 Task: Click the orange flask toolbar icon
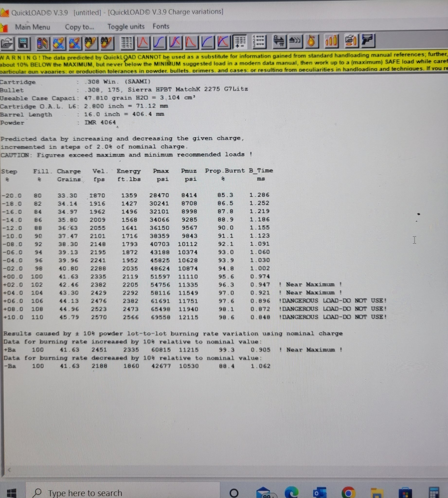[312, 41]
